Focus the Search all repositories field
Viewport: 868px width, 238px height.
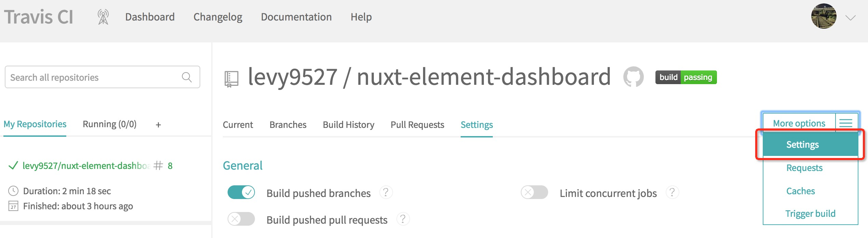[103, 77]
